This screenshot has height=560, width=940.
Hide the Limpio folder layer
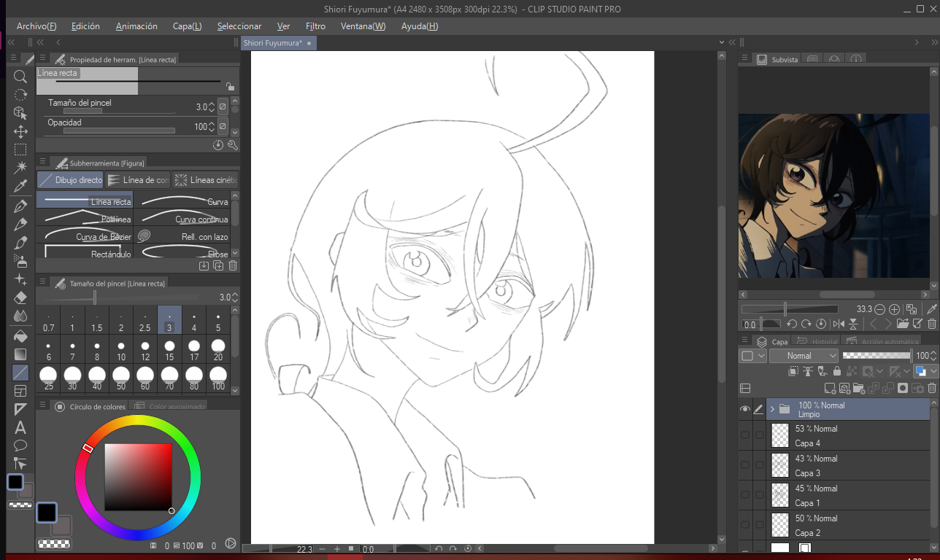point(744,409)
